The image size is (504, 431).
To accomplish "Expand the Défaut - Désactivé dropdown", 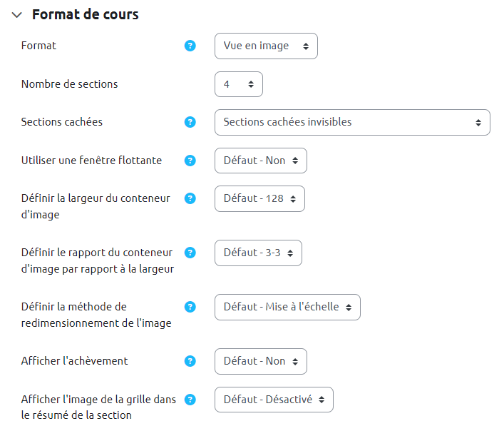I will click(x=274, y=400).
